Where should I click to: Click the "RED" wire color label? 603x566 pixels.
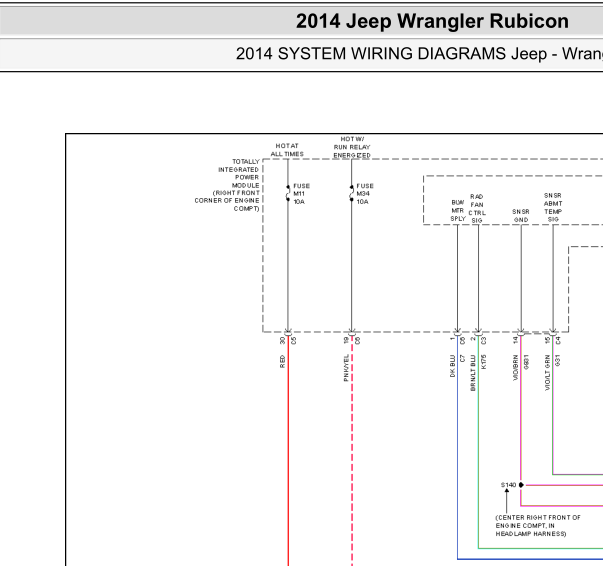(x=283, y=362)
